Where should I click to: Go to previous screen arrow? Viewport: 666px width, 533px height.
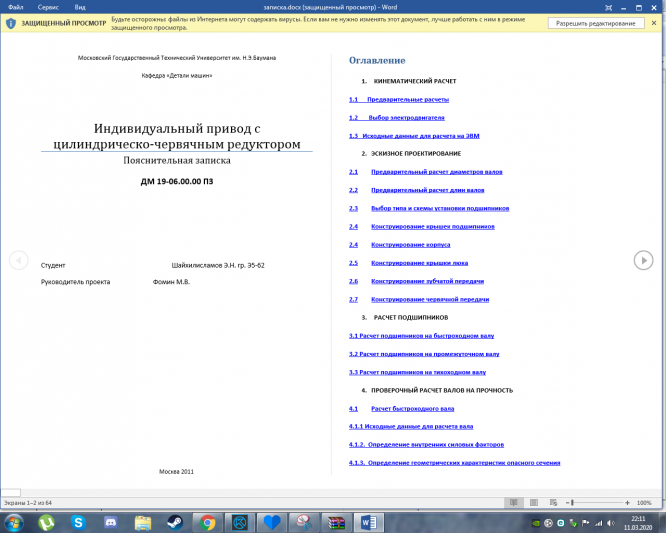tap(19, 260)
